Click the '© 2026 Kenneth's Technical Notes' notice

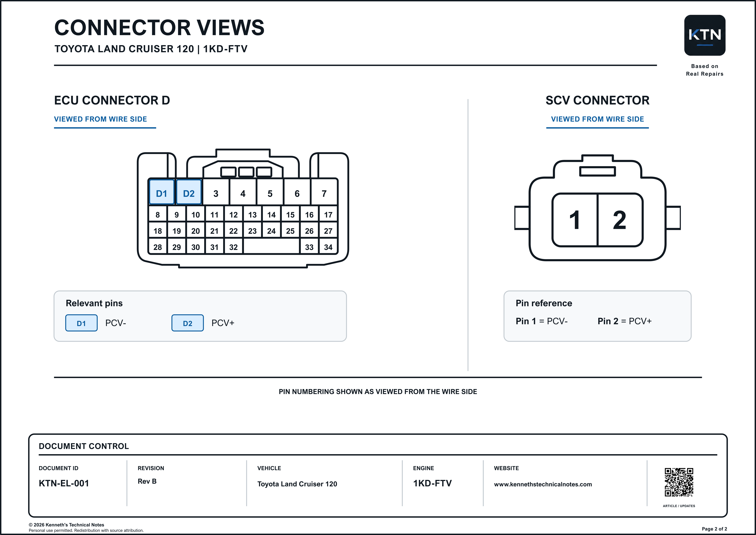(x=66, y=525)
